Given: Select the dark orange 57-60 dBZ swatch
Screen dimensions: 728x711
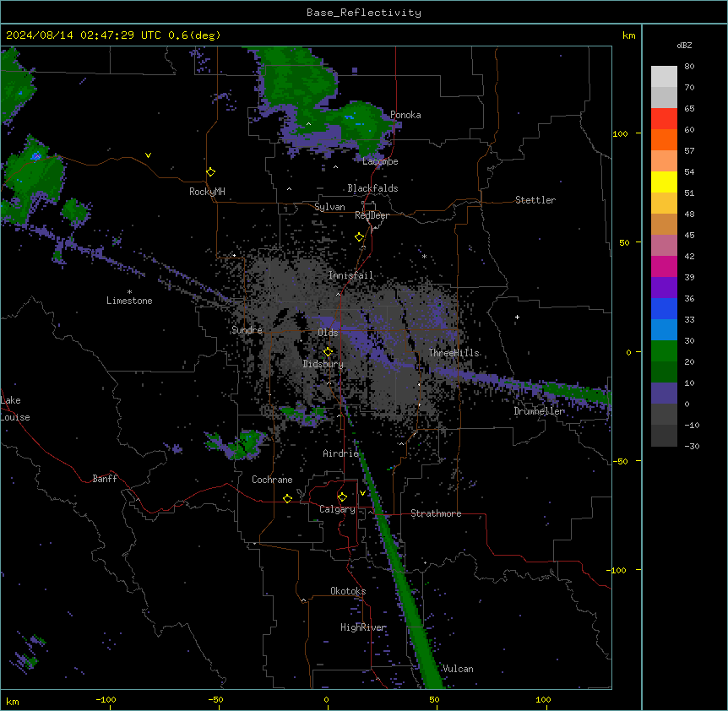Looking at the screenshot, I should coord(664,139).
